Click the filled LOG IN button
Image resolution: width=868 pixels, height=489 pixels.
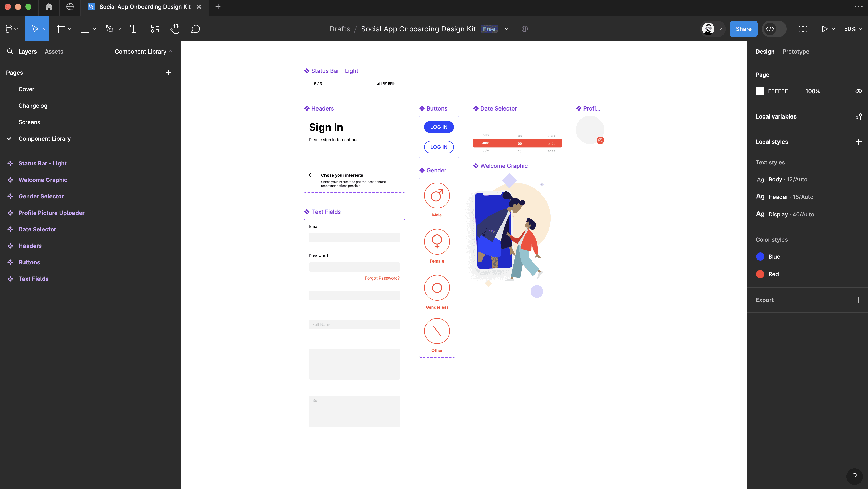click(x=439, y=127)
